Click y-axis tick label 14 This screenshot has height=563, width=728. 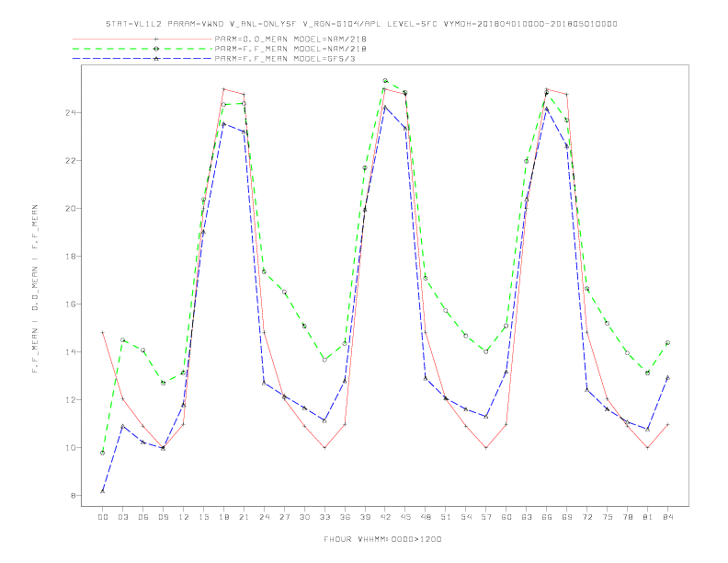[x=71, y=352]
